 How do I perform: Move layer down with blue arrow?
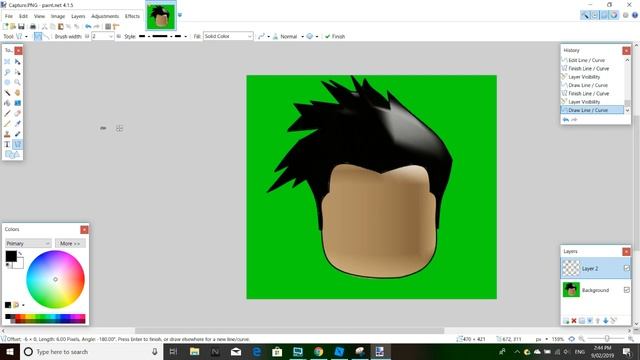pos(606,321)
